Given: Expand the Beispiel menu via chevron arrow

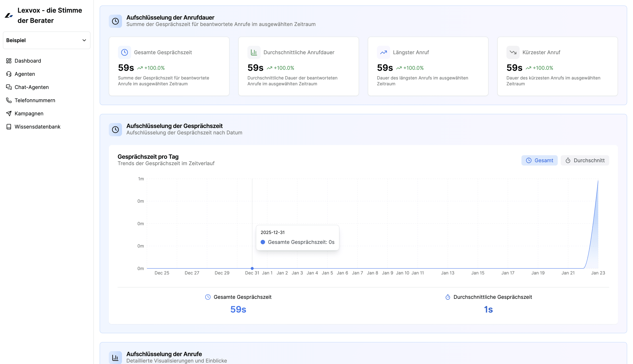Looking at the screenshot, I should [x=84, y=40].
